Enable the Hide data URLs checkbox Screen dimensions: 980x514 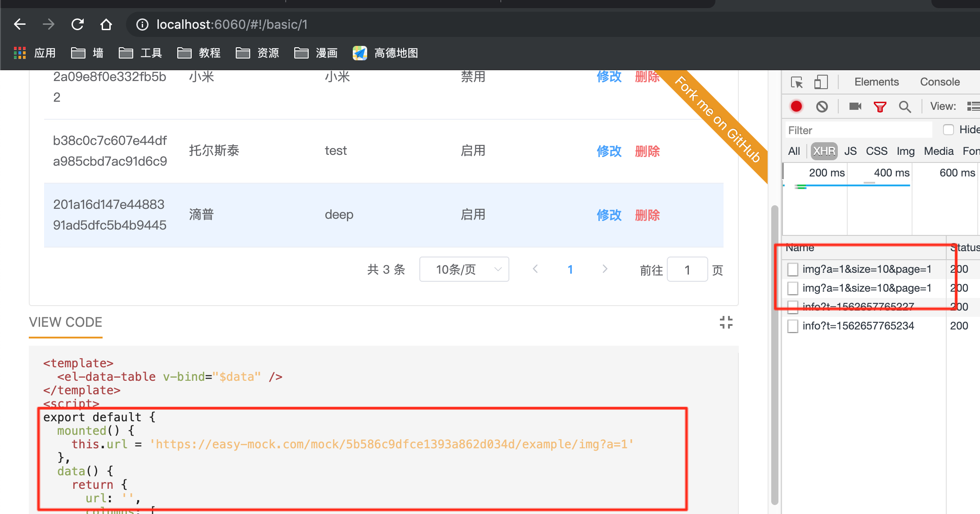click(949, 130)
